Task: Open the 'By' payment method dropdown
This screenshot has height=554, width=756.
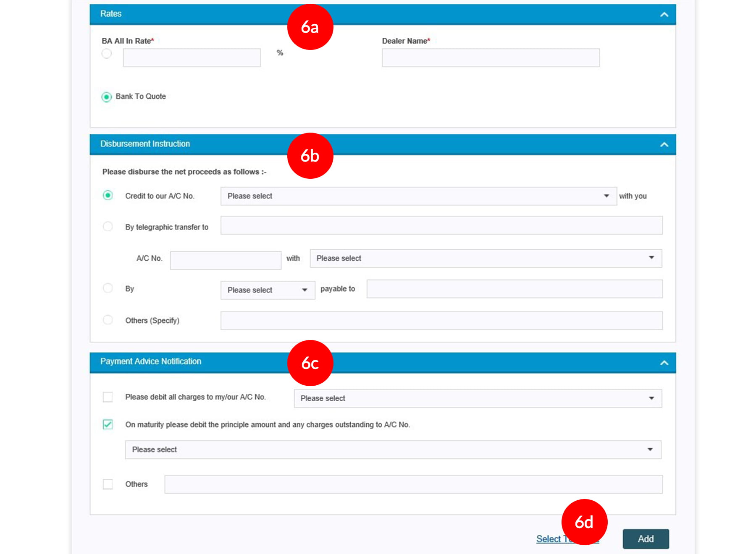Action: point(268,290)
